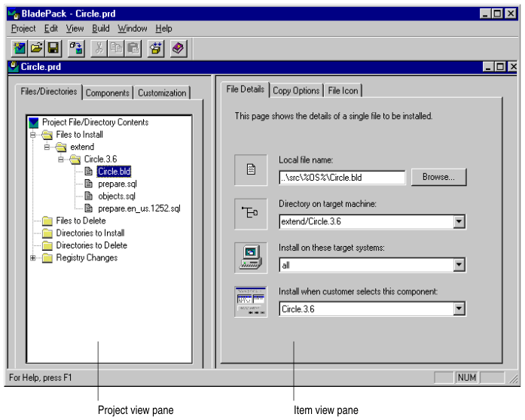The width and height of the screenshot is (525, 420).
Task: Open the customer component selection dropdown
Action: tap(459, 309)
